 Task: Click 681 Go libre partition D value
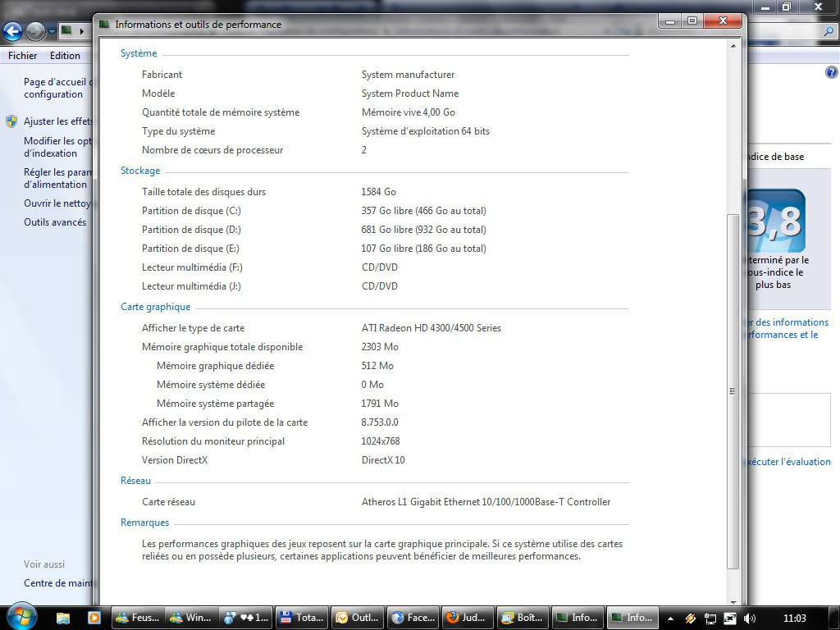(424, 230)
